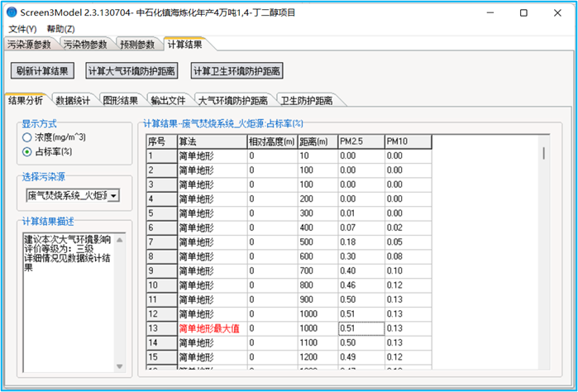Click the 距离(m) column header

click(318, 141)
